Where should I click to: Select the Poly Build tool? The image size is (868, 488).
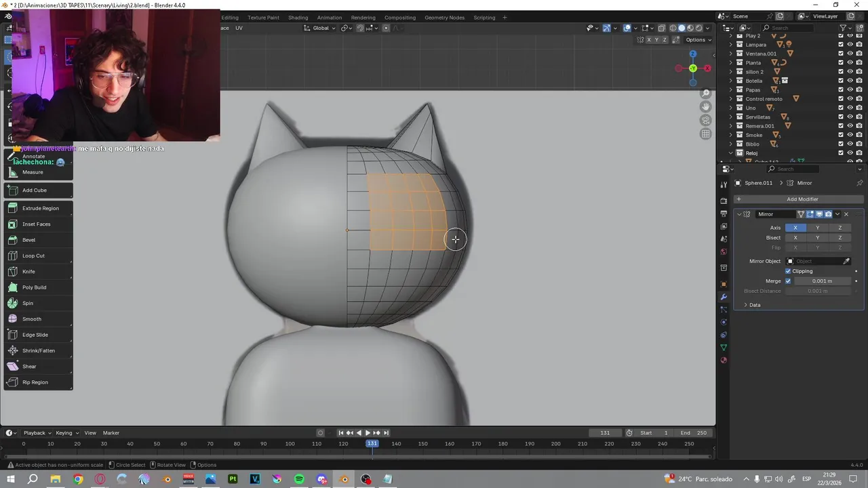coord(38,287)
